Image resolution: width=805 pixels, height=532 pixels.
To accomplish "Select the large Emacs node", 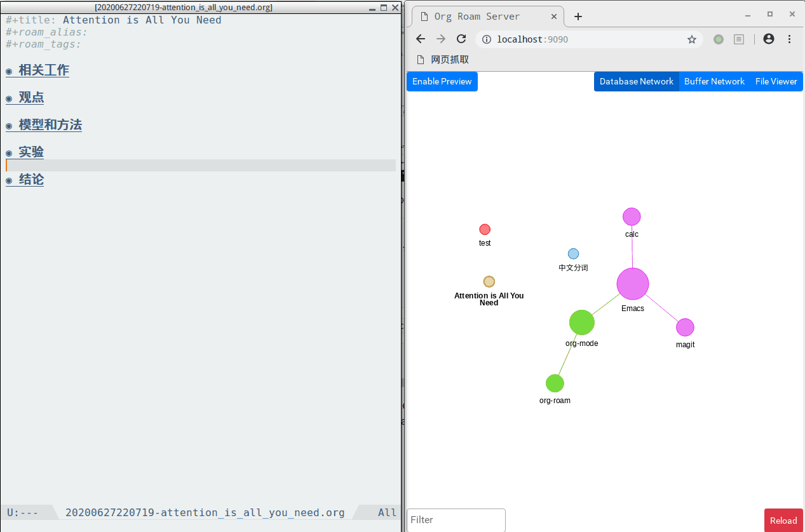I will [x=633, y=283].
